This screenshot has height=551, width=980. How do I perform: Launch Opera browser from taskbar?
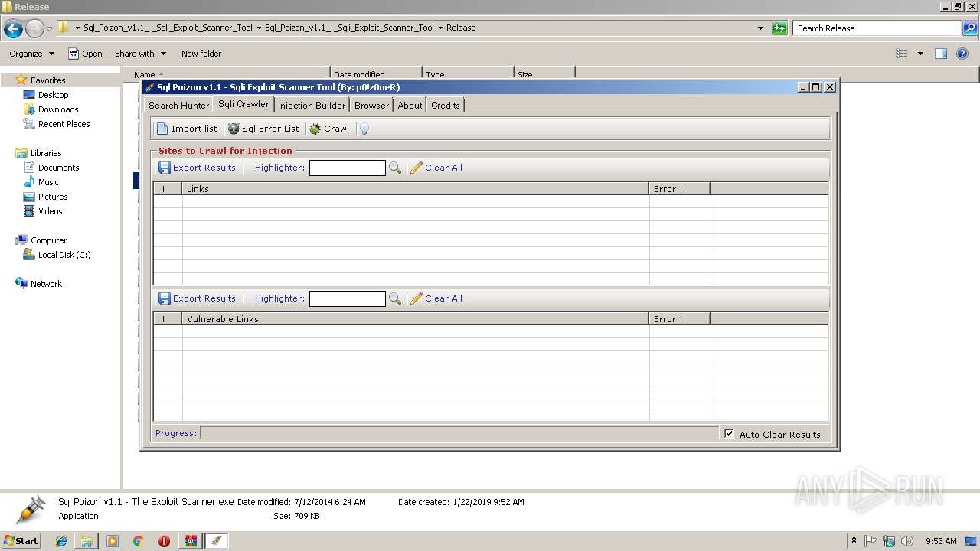click(x=164, y=541)
